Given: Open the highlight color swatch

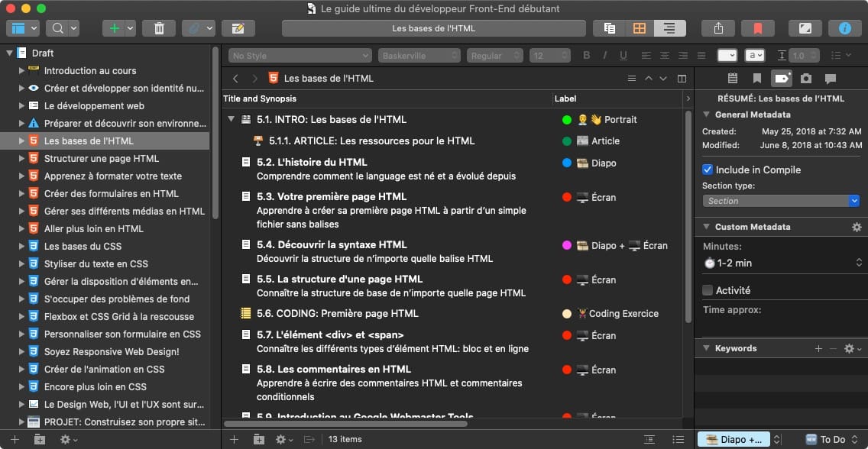Looking at the screenshot, I should tap(754, 55).
